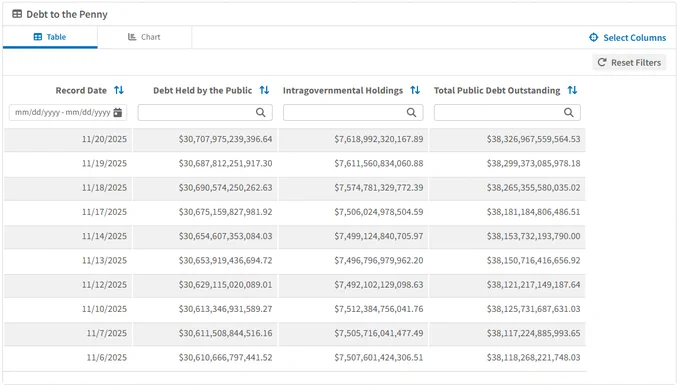Image resolution: width=680 pixels, height=390 pixels.
Task: Sort Intragovernmental Holdings column arrows
Action: point(415,90)
